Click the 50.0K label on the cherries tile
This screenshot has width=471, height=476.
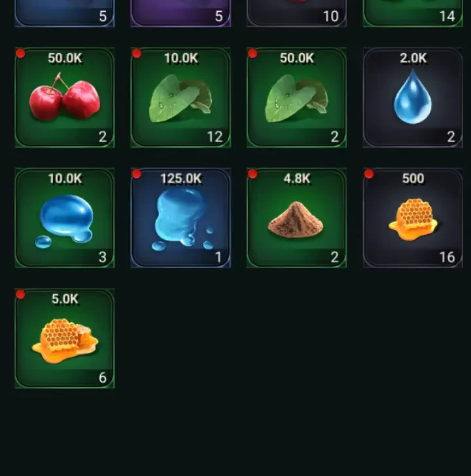pos(65,58)
